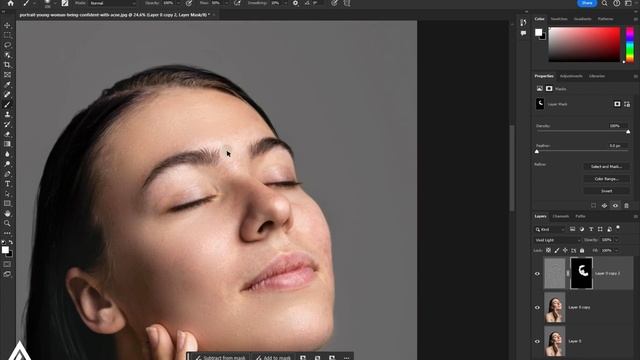
Task: Select the Clone Stamp tool
Action: [x=7, y=114]
